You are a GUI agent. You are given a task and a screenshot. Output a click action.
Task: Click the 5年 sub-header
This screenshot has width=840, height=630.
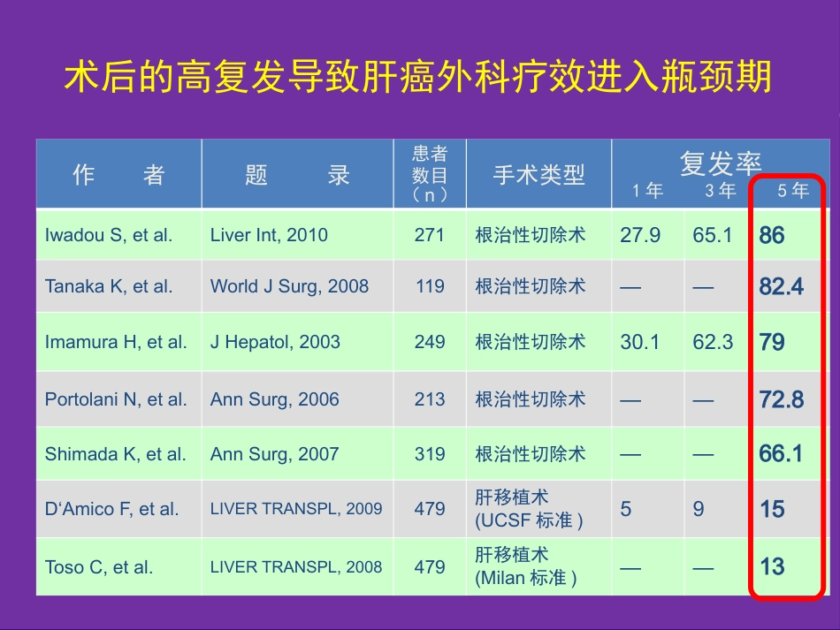(x=793, y=191)
